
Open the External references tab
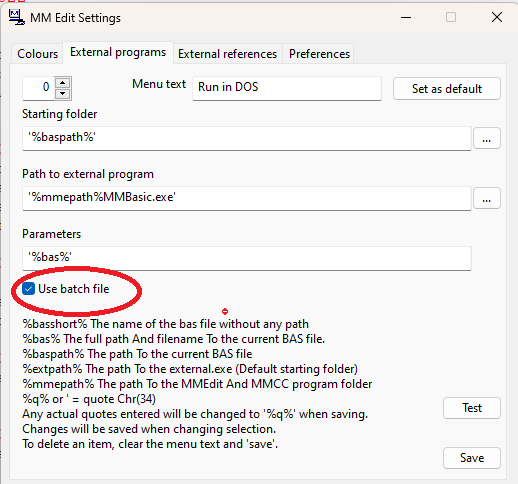[227, 54]
